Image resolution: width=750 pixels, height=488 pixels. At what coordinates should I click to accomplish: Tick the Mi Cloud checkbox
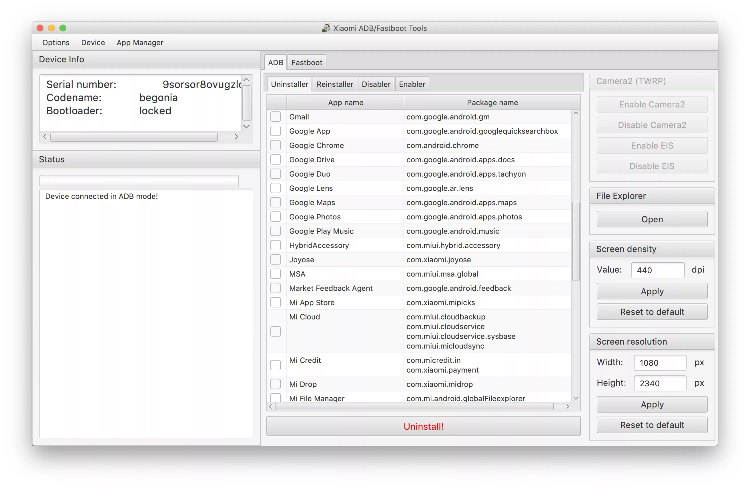pyautogui.click(x=276, y=331)
